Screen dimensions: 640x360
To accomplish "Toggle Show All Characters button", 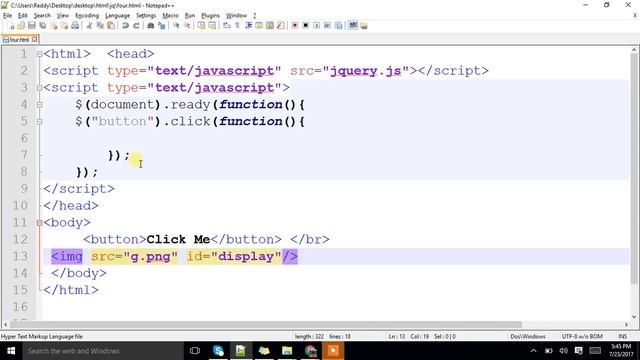I will pyautogui.click(x=238, y=26).
